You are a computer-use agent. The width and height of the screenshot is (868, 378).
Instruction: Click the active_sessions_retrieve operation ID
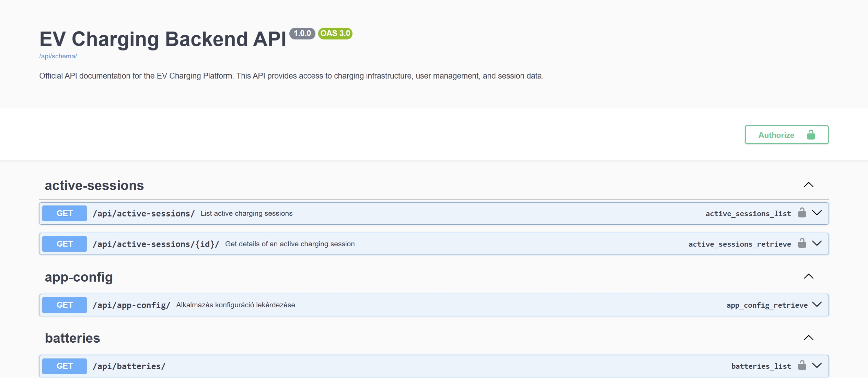click(740, 244)
